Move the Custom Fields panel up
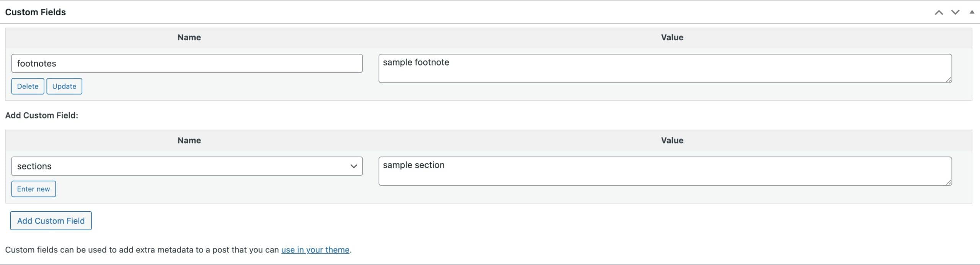Image resolution: width=980 pixels, height=265 pixels. (x=939, y=12)
